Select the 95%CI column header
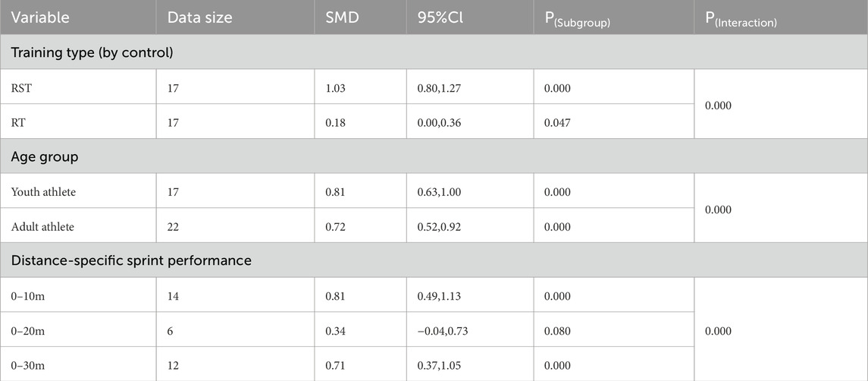Screen dimensions: 868x381 pyautogui.click(x=436, y=17)
